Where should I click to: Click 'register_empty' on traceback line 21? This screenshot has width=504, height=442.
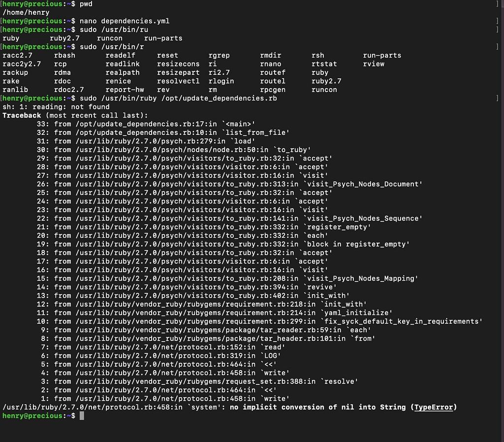click(x=337, y=227)
